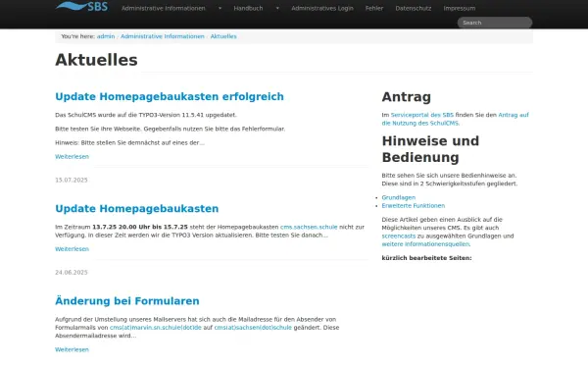
Task: Open the Update Homepagebaukasten article heading
Action: click(x=137, y=208)
